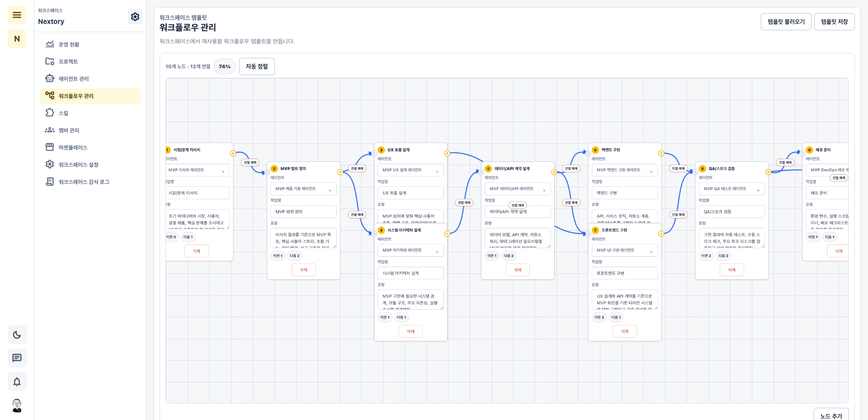Image resolution: width=868 pixels, height=420 pixels.
Task: Expand MVP QA 테스트 에이전트 dropdown
Action: point(731,189)
